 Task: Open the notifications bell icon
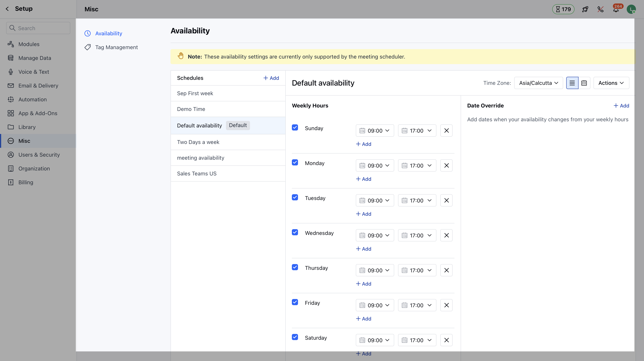click(616, 9)
